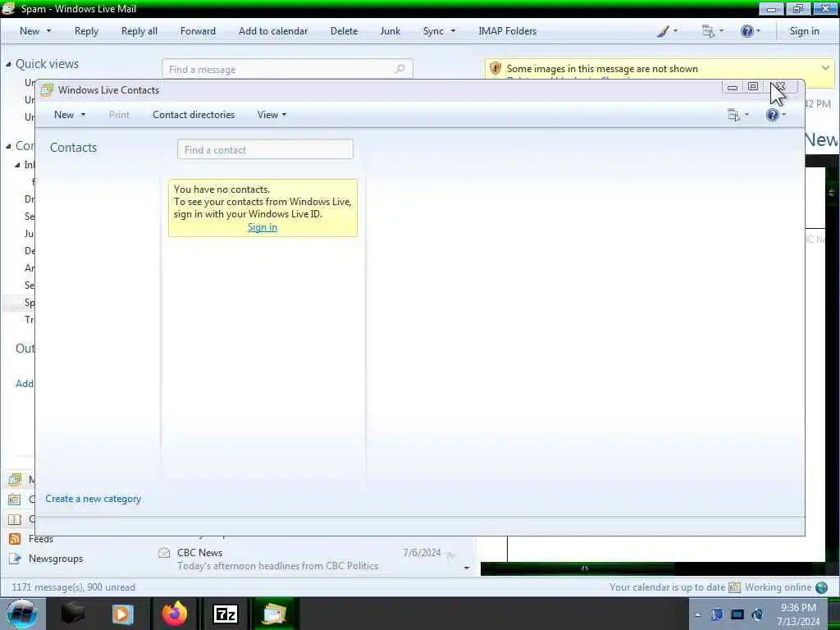Image resolution: width=840 pixels, height=630 pixels.
Task: Open the Menus icon in Contacts toolbar
Action: pos(733,115)
